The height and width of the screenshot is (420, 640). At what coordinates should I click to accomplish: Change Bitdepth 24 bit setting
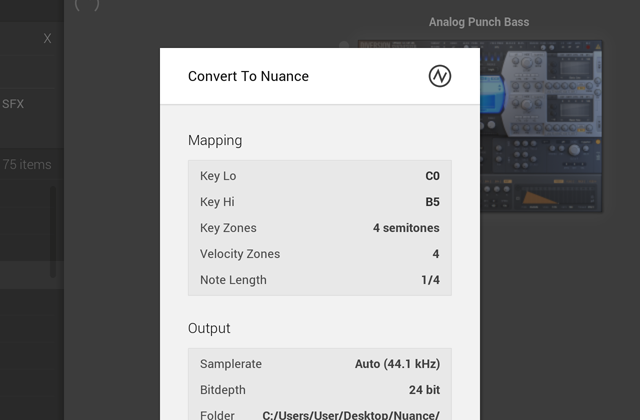424,390
